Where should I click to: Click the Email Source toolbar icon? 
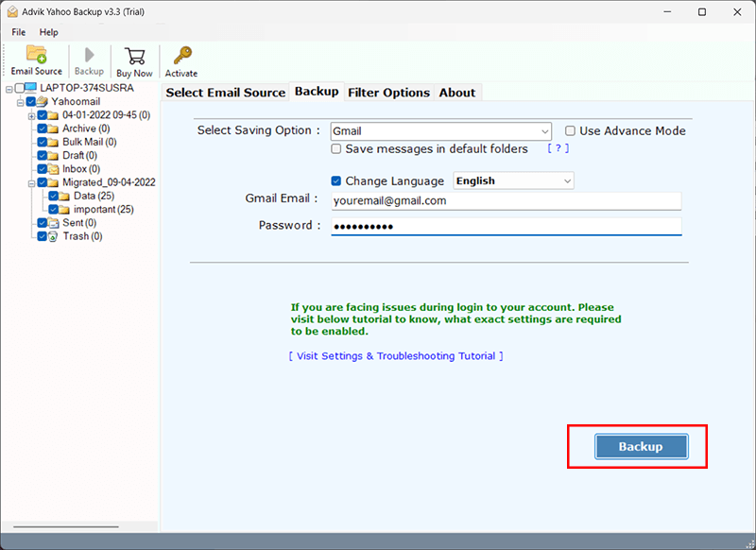click(36, 55)
